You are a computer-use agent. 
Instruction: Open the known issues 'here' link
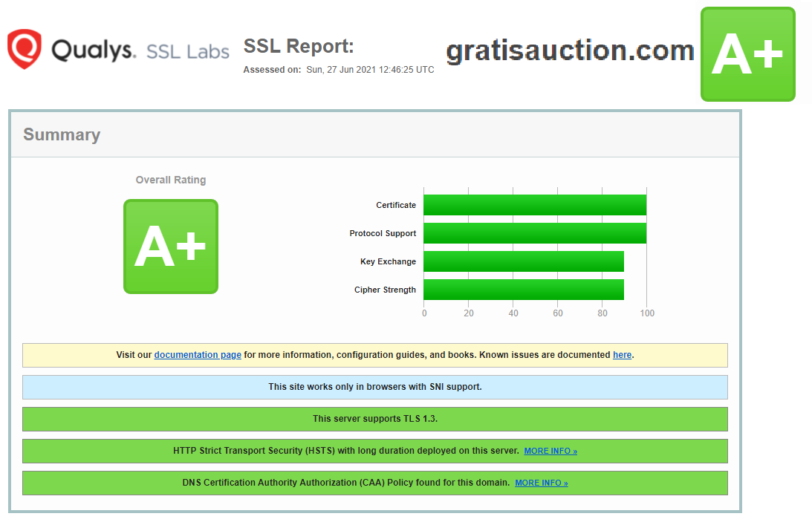tap(622, 355)
